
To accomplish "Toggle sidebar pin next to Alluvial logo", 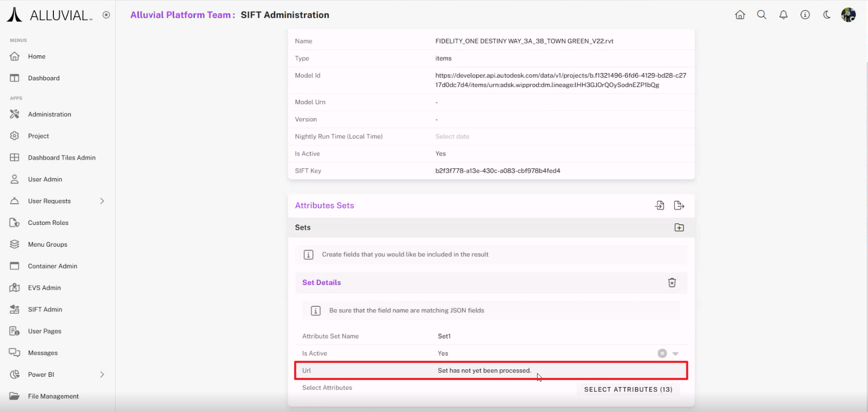I will coord(106,15).
